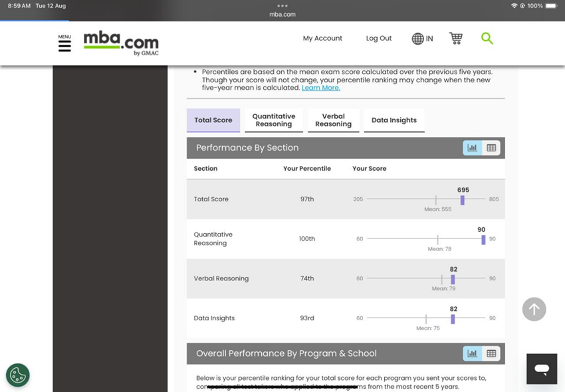The height and width of the screenshot is (392, 565).
Task: Click the scroll-to-top arrow button
Action: click(x=534, y=309)
